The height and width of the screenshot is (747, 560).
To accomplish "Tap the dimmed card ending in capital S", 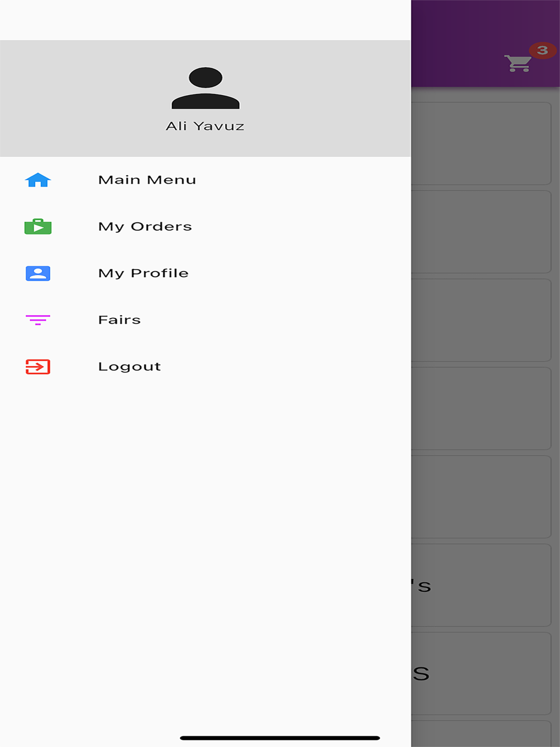I will click(x=482, y=674).
